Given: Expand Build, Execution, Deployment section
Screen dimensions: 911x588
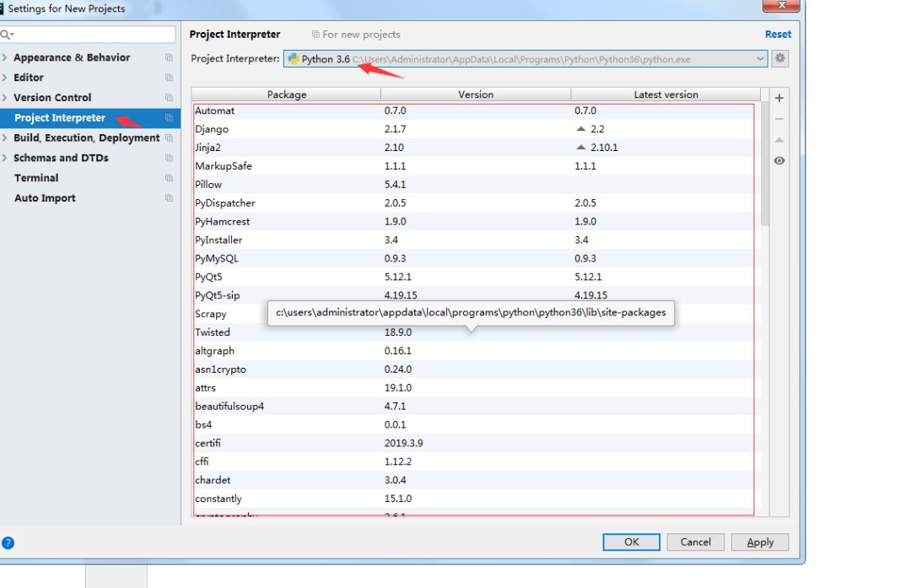Looking at the screenshot, I should [5, 138].
